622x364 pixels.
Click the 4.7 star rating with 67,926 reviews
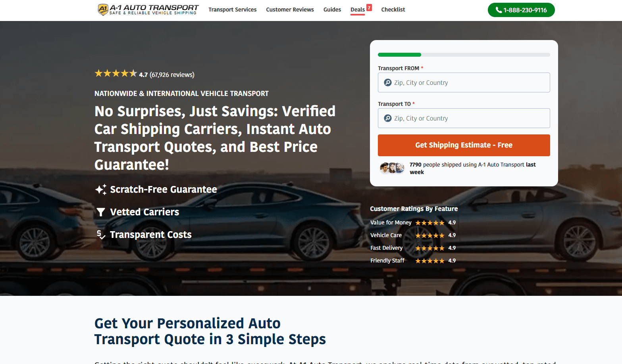(144, 74)
